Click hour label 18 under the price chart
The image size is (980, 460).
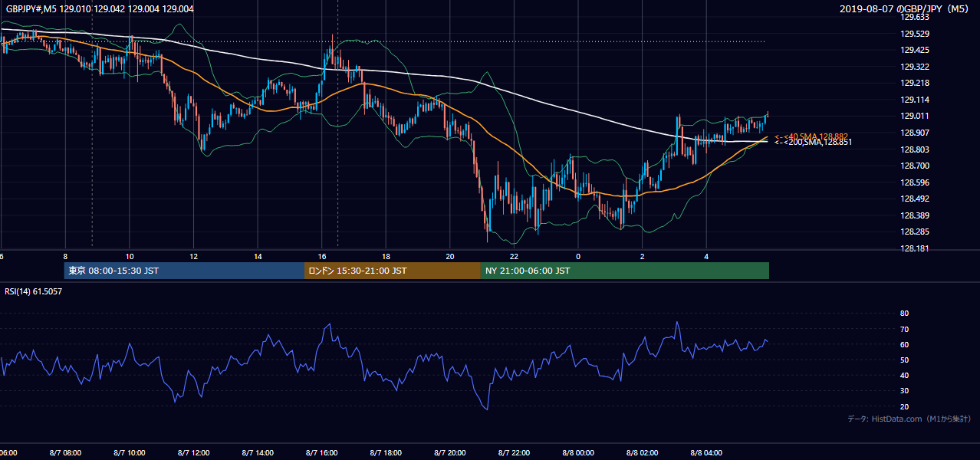click(x=386, y=257)
